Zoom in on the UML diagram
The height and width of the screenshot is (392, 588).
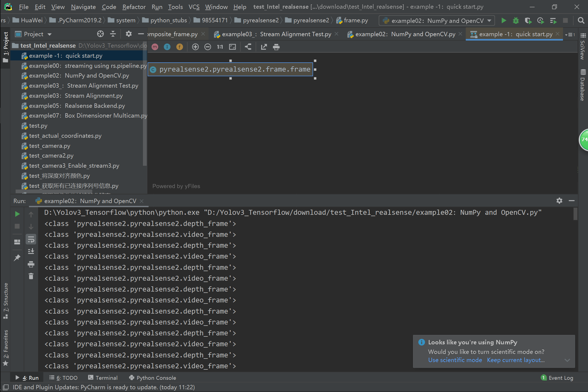[195, 47]
